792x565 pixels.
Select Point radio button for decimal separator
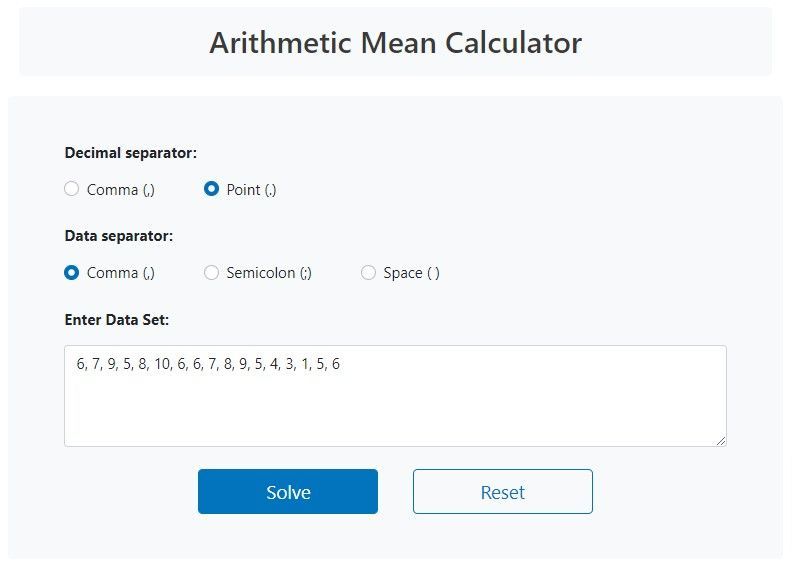tap(211, 189)
